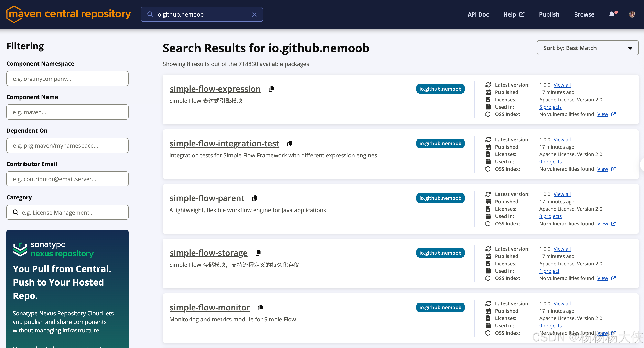Click the Used in box icon for simple-flow-expression
This screenshot has height=348, width=644.
[x=488, y=107]
